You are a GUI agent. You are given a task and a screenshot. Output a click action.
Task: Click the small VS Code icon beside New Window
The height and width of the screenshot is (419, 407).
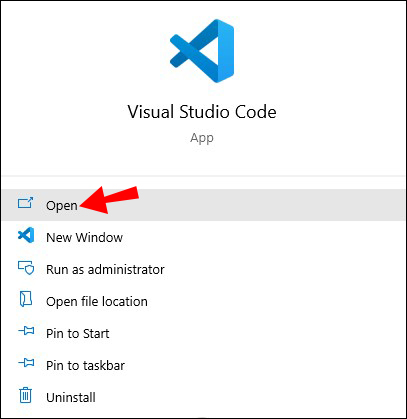(26, 235)
